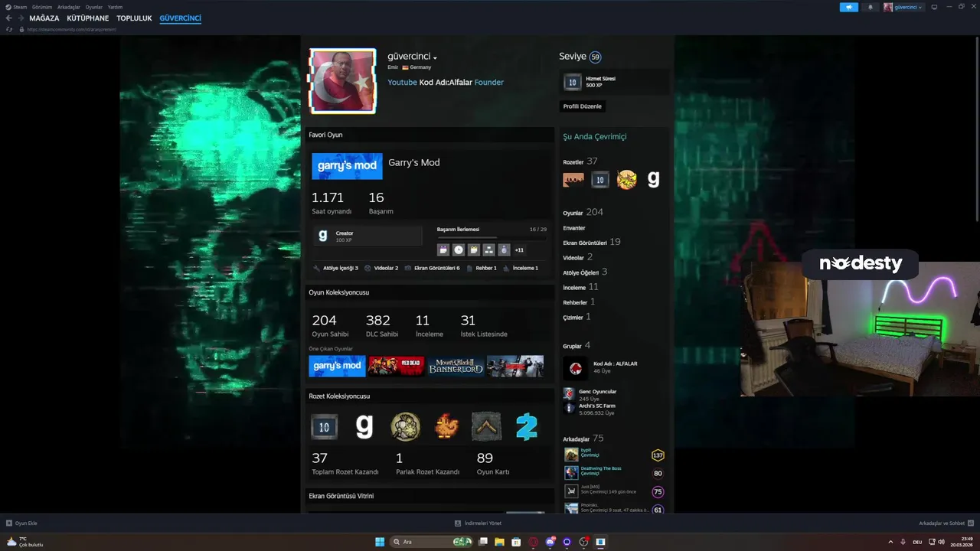Open the 382 DLC Sahibi stat
This screenshot has height=551, width=980.
click(381, 325)
